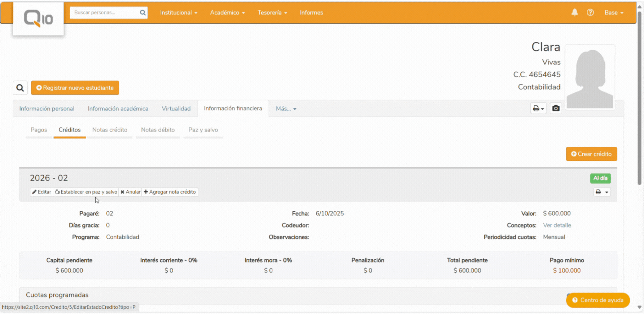Select the Paz y salvo tab

click(x=203, y=130)
